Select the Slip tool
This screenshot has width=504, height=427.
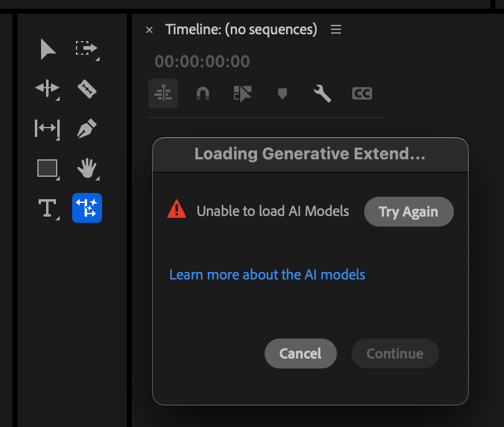(x=47, y=128)
